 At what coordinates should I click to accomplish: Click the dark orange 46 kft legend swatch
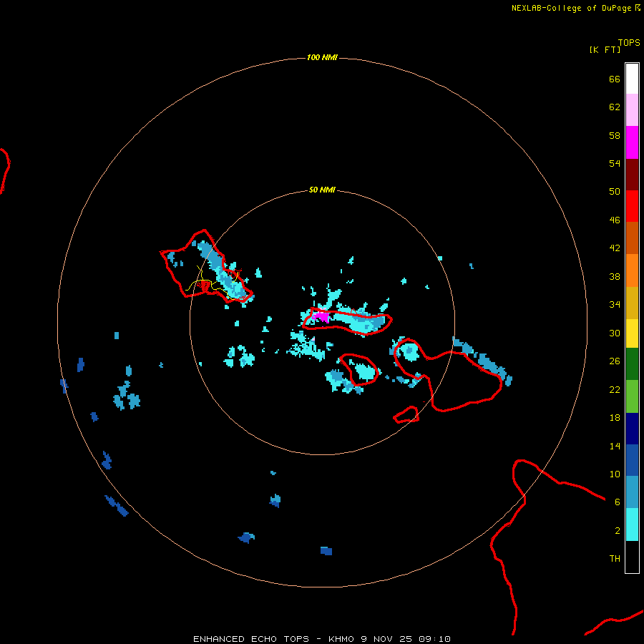[x=632, y=238]
